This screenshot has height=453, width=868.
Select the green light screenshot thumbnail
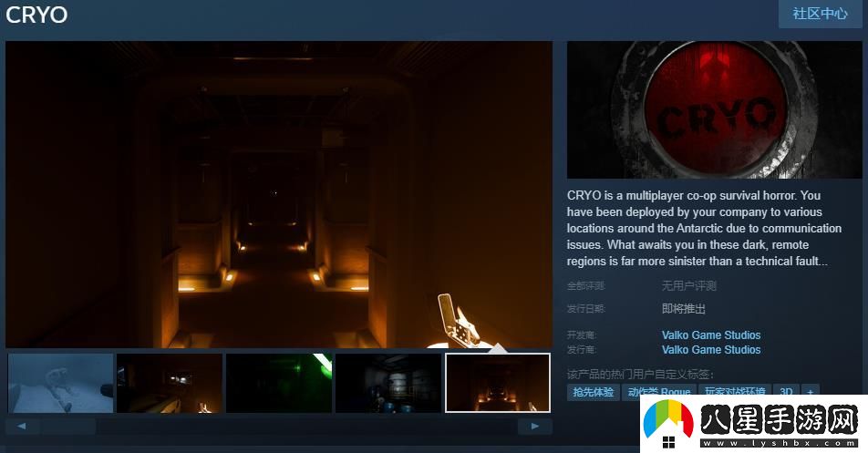click(279, 383)
